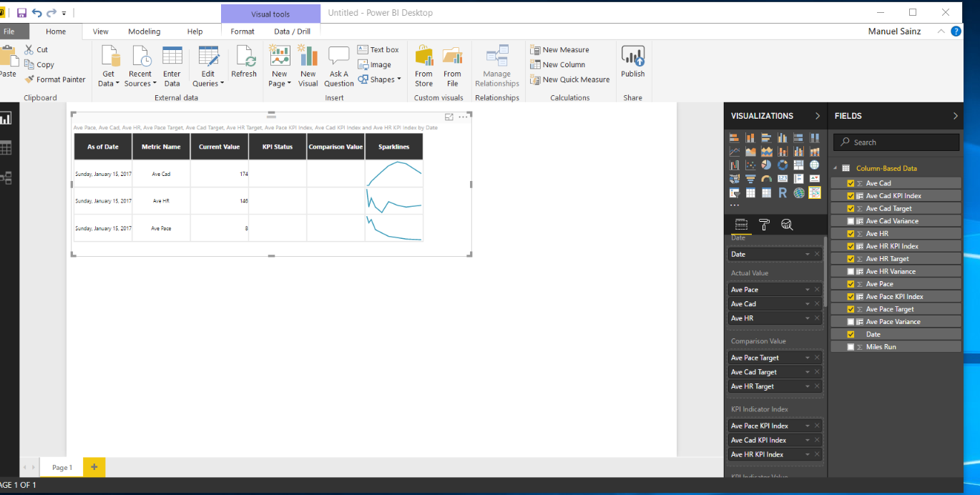Screen dimensions: 980x495
Task: Cut the selected visual
Action: coord(36,49)
